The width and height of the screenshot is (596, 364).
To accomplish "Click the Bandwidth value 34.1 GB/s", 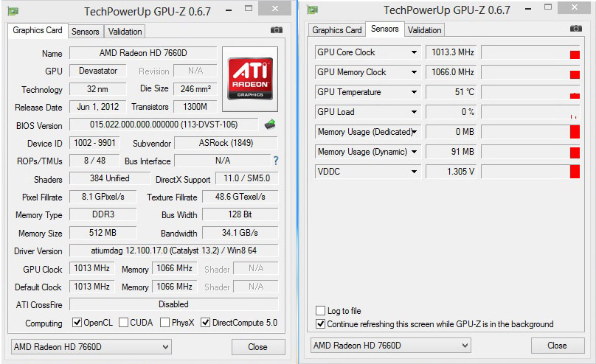I will pos(240,233).
